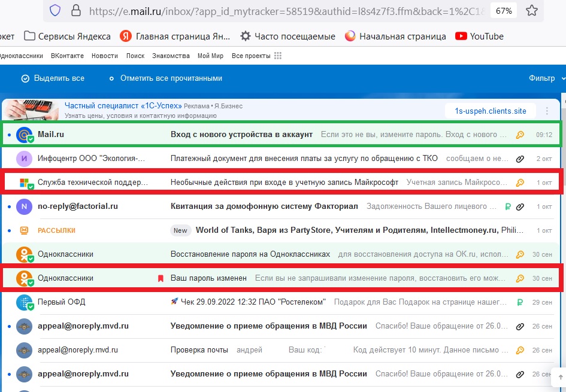Open the ВКонтакте portal link
566x392 pixels.
pos(67,56)
